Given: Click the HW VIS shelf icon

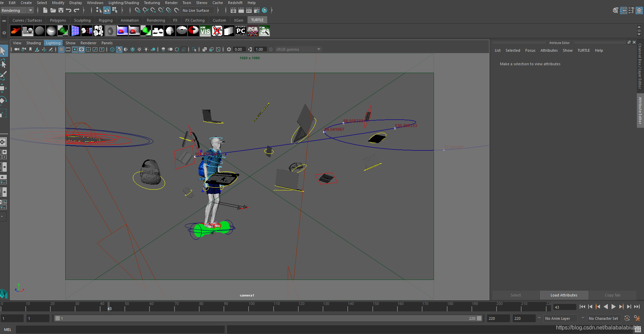Looking at the screenshot, I should 205,31.
